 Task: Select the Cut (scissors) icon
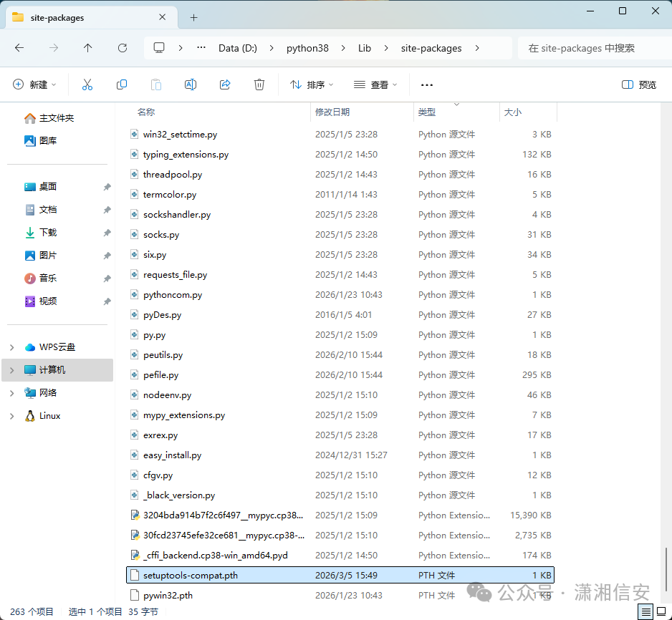click(87, 84)
